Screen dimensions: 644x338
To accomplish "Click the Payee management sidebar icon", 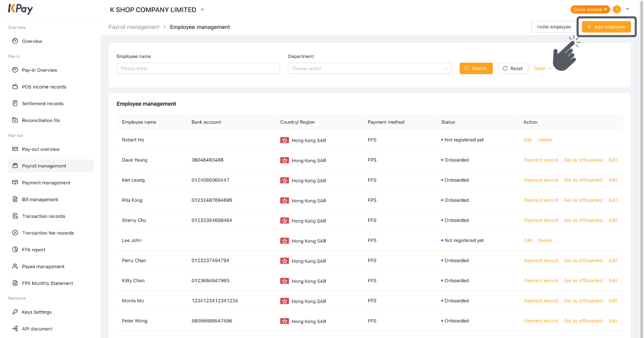I will point(15,266).
